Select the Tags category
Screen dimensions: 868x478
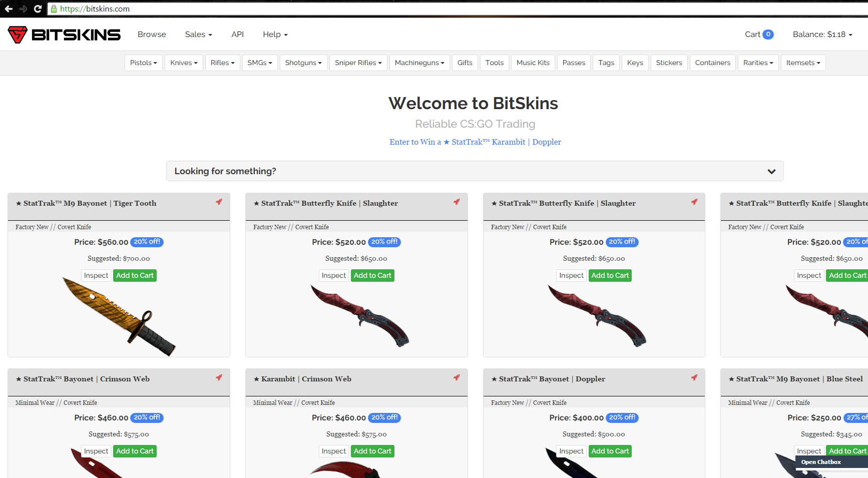606,63
